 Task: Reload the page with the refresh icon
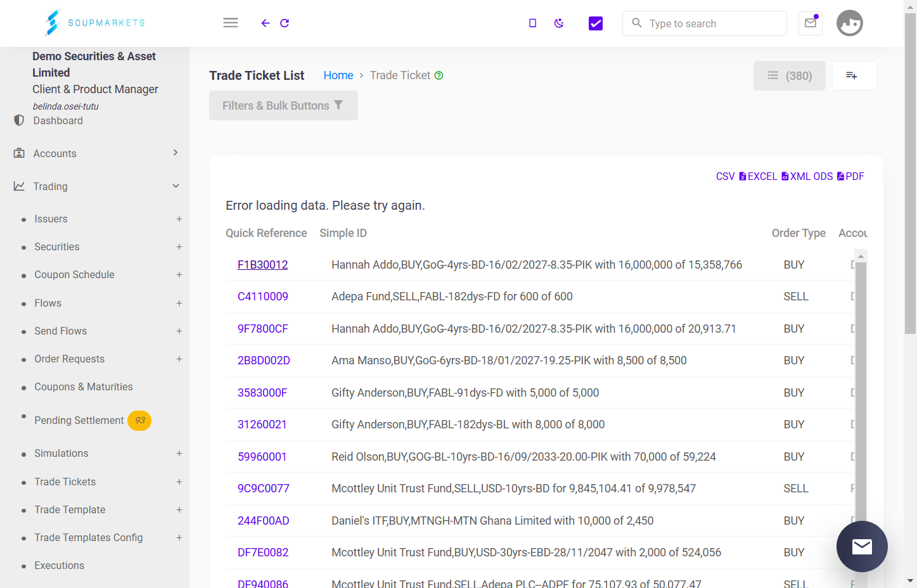point(285,23)
